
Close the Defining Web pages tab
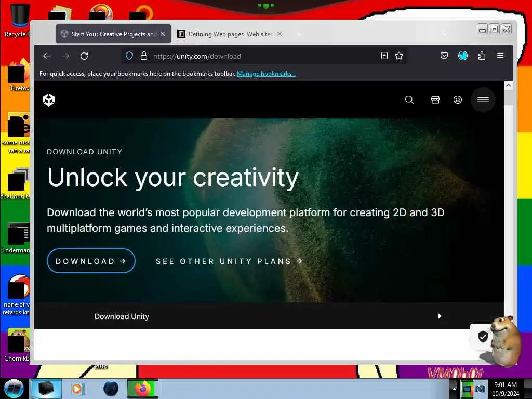click(279, 34)
